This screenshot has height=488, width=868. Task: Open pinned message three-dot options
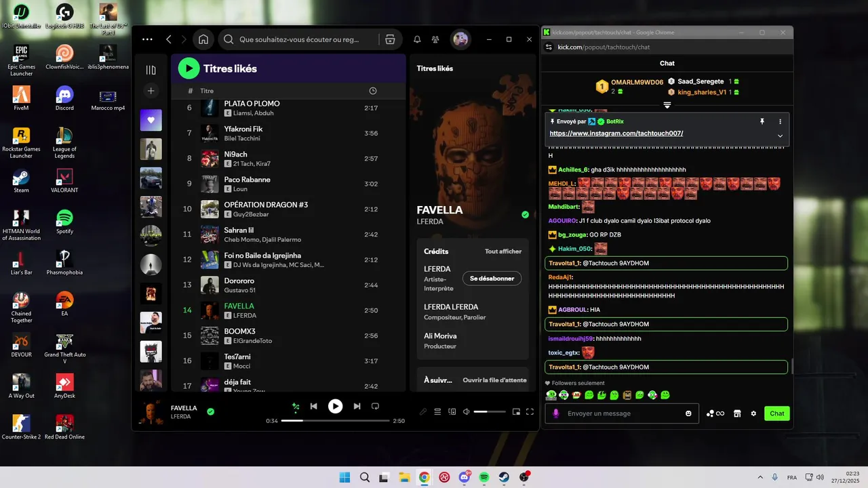(x=780, y=121)
